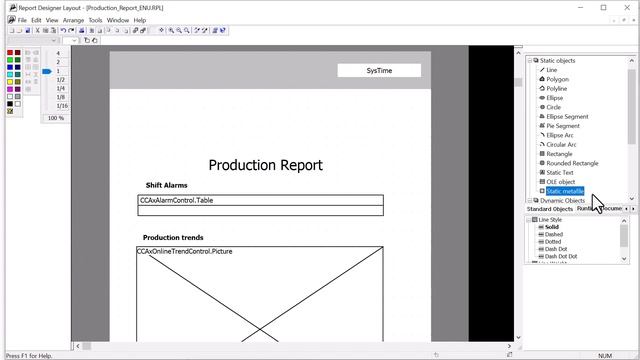Viewport: 640px width, 360px height.
Task: Collapse the Static objects tree node
Action: (x=530, y=60)
